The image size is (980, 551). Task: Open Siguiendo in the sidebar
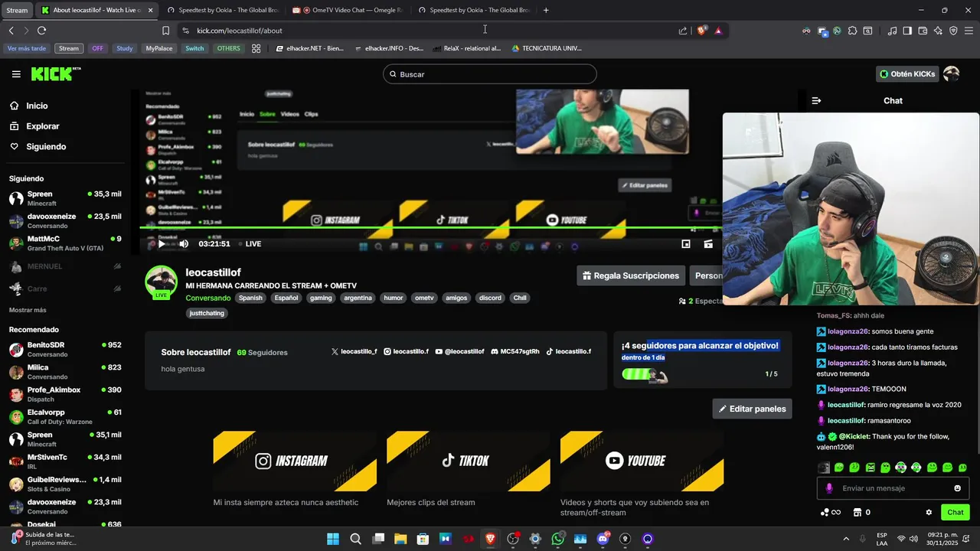[46, 146]
